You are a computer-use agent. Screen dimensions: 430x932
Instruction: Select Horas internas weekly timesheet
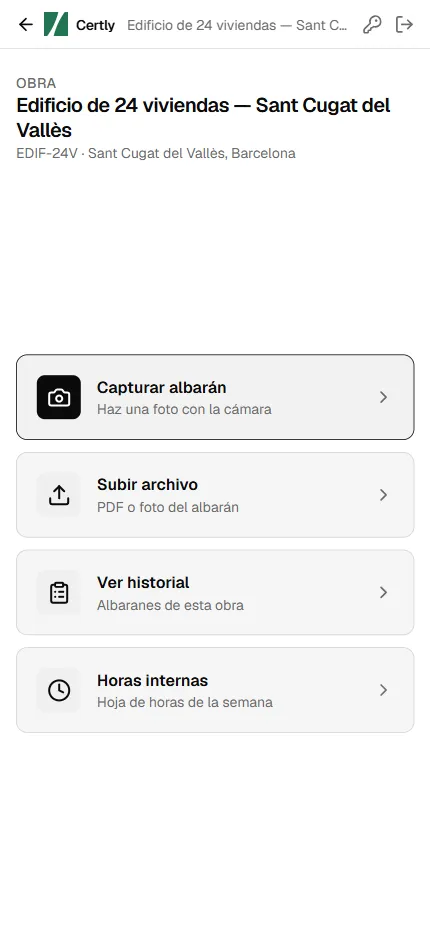click(215, 690)
